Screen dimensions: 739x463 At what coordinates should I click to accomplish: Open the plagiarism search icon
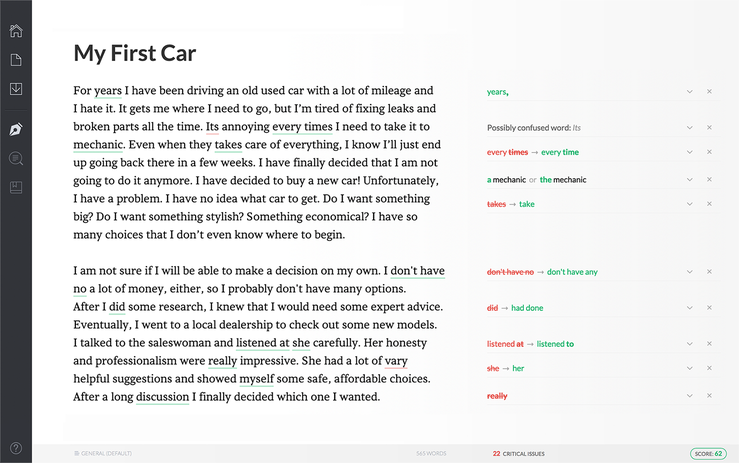point(16,159)
